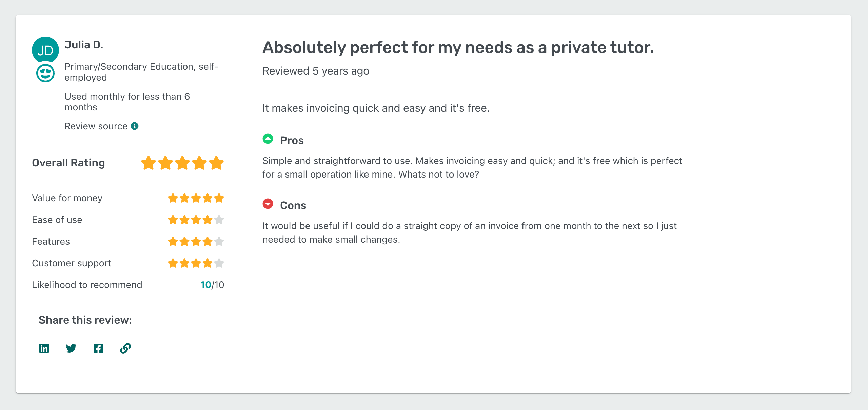Click the info icon beside Review source
This screenshot has height=410, width=868.
(x=135, y=126)
